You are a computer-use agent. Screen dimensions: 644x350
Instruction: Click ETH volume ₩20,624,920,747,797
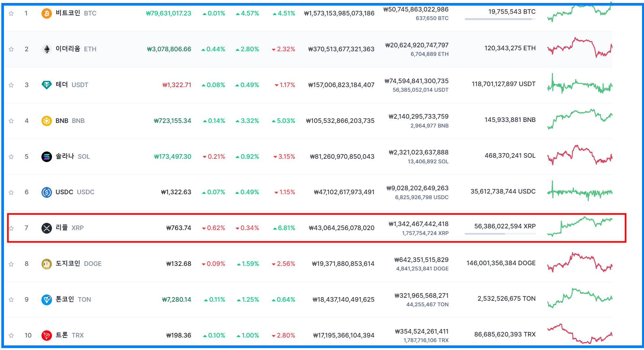tap(417, 45)
